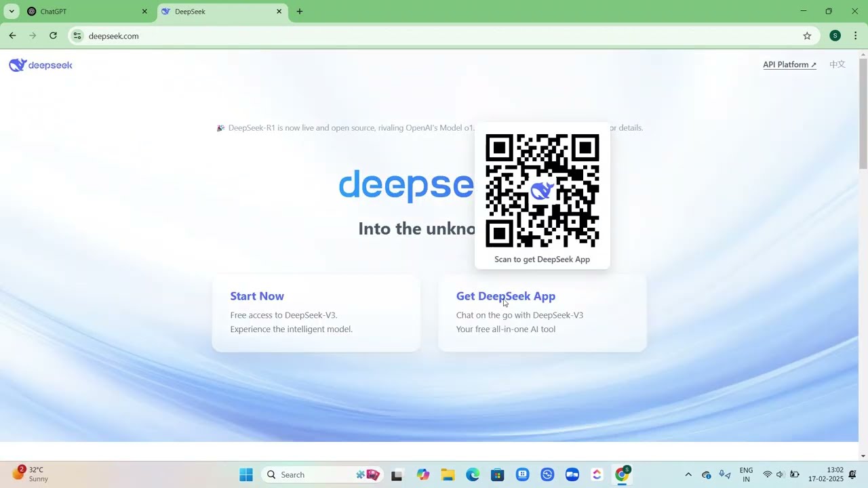
Task: Select the DeepSeek tab
Action: click(222, 12)
